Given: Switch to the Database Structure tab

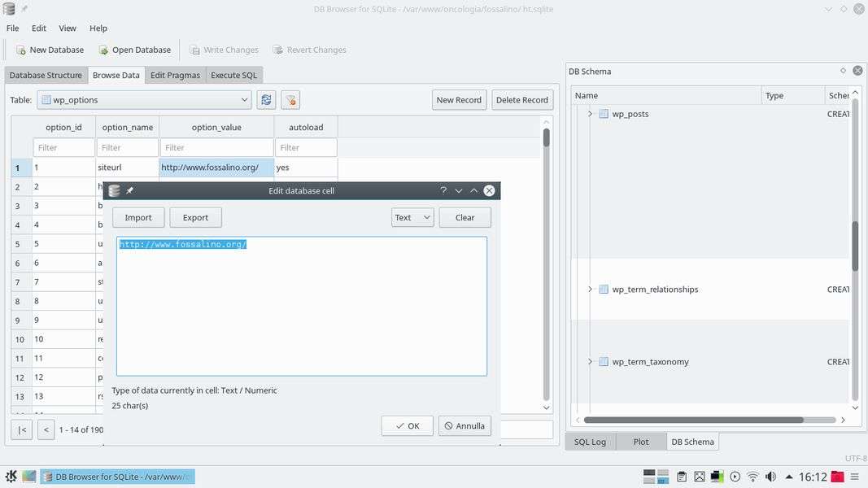Looking at the screenshot, I should (x=46, y=76).
